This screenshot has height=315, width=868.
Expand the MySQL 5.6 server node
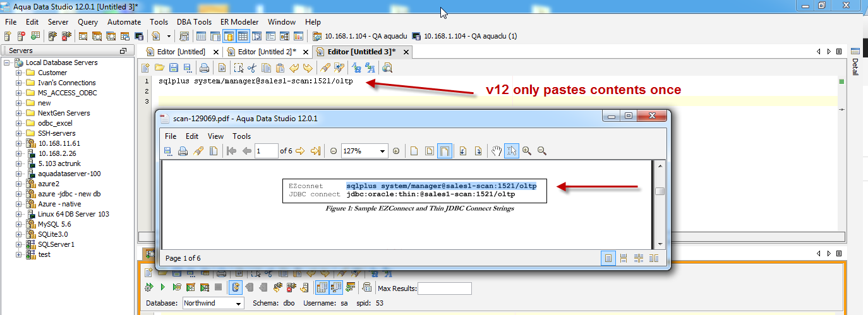point(19,224)
